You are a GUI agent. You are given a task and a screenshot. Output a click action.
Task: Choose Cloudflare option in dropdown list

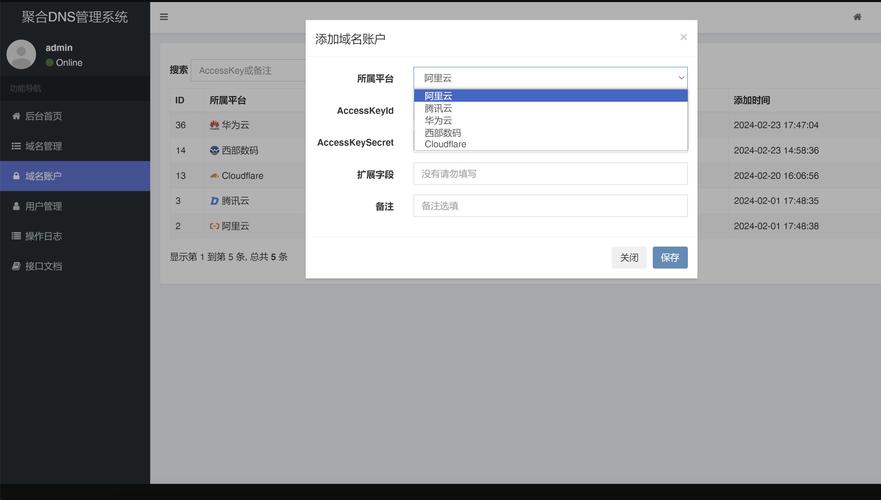(445, 144)
